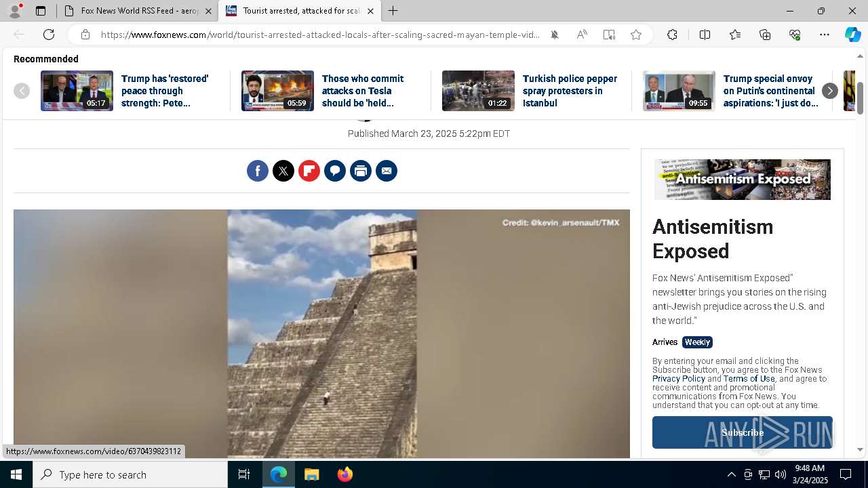Share article on X

tap(283, 171)
